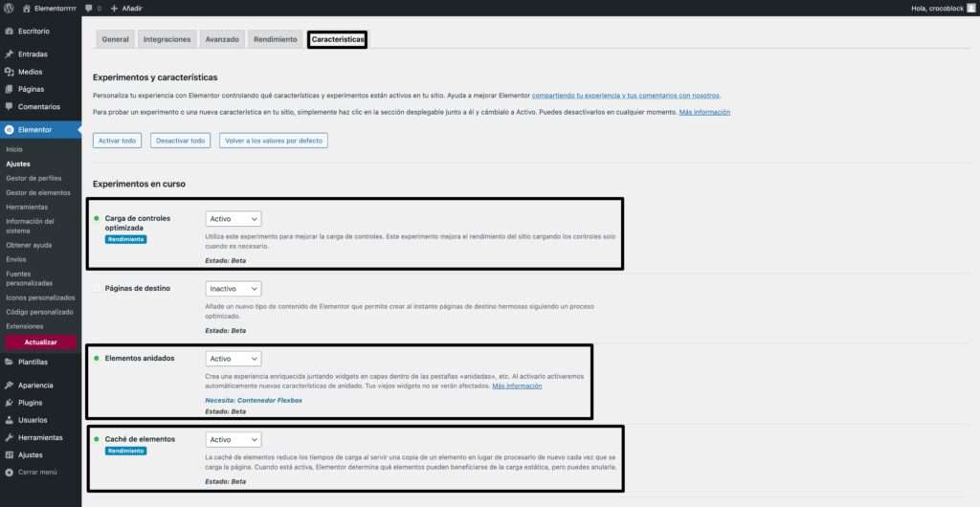Viewport: 980px width, 507px height.
Task: Click the Experimentos en curso heading
Action: point(139,185)
